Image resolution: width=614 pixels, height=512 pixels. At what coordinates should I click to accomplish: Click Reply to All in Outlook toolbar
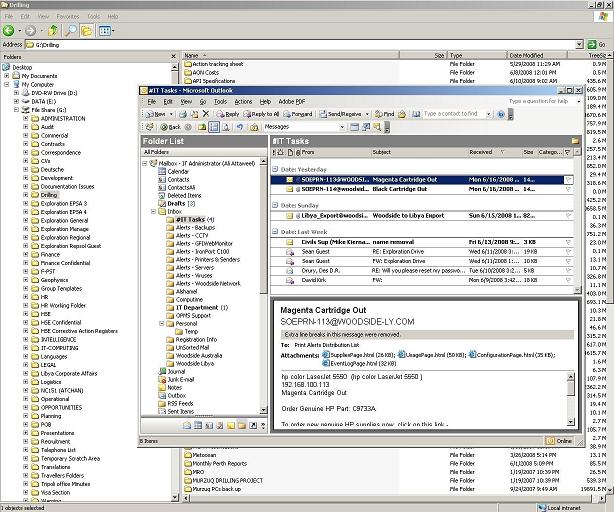pos(261,114)
